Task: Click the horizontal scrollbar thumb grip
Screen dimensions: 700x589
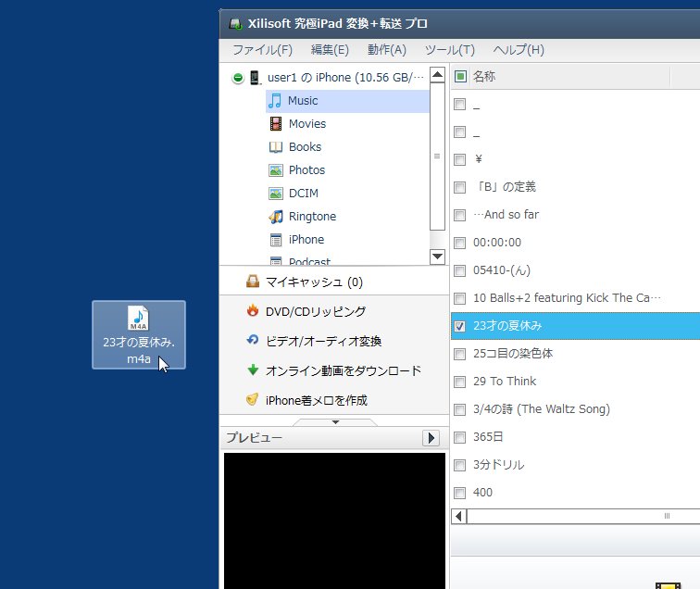Action: [x=667, y=516]
